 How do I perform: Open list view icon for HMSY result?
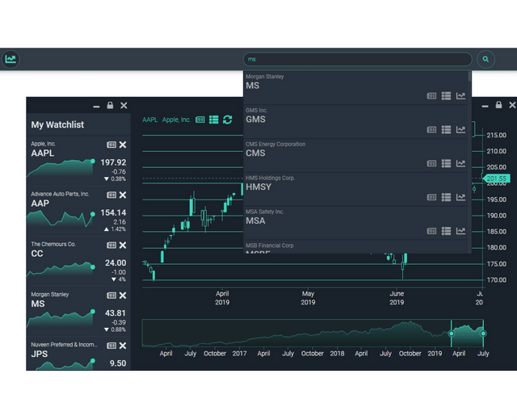pos(446,197)
